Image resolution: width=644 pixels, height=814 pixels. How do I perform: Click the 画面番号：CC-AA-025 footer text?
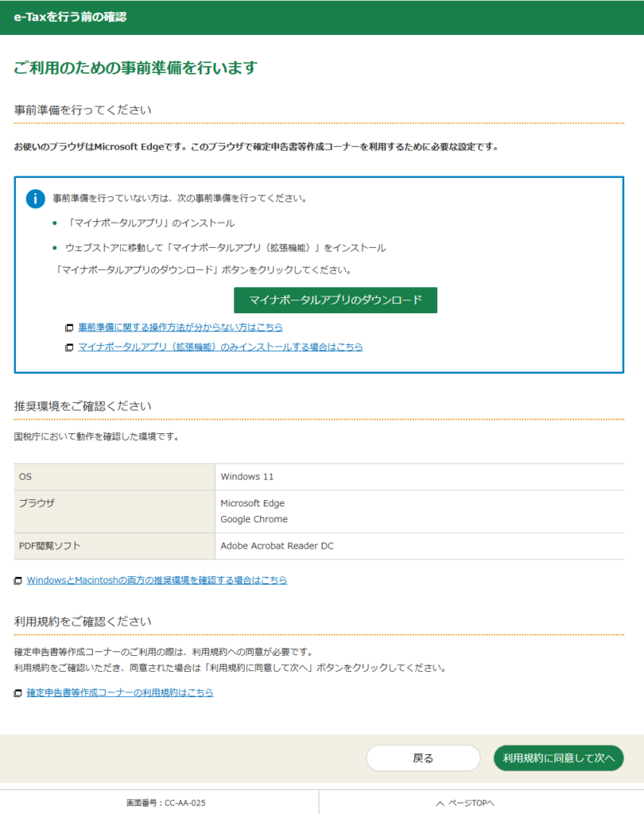coord(165,803)
